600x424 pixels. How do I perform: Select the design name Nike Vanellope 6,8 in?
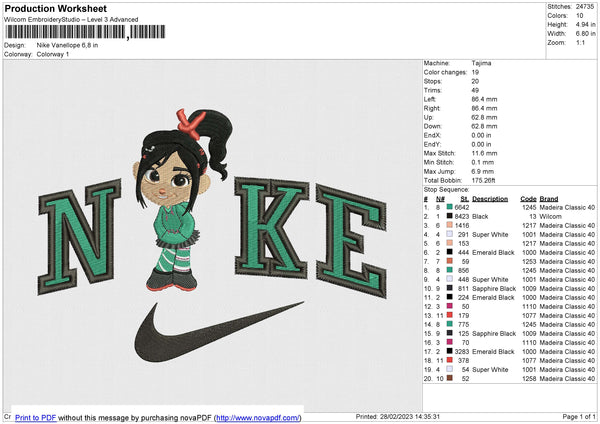coord(67,45)
